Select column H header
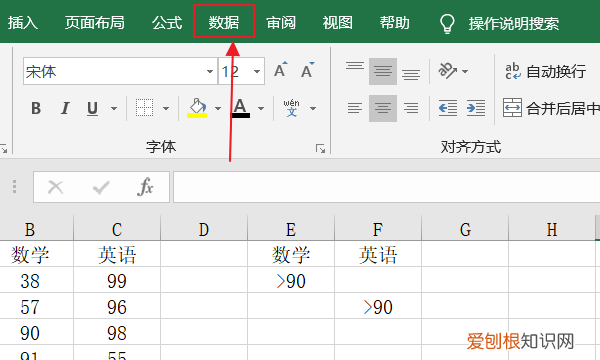The image size is (600, 360). (552, 230)
